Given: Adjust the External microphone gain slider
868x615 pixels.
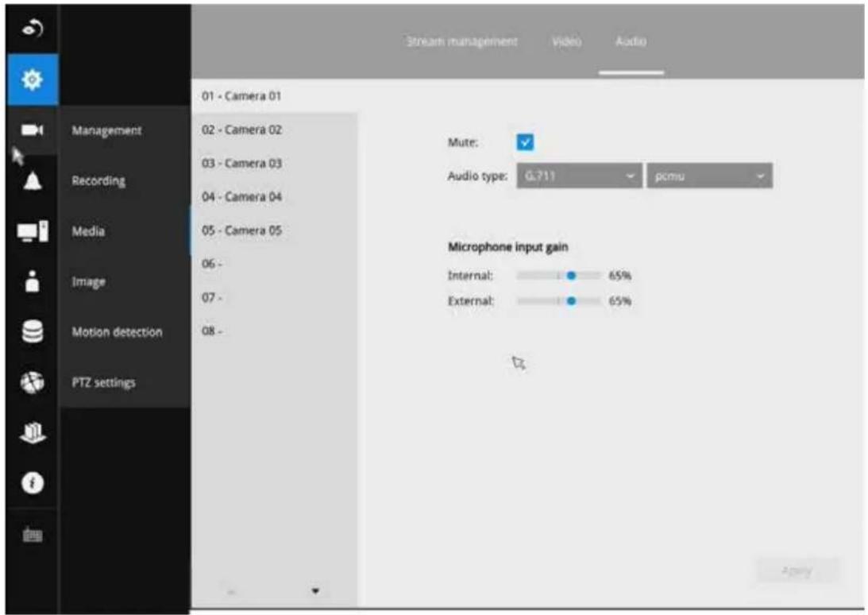Looking at the screenshot, I should point(558,301).
